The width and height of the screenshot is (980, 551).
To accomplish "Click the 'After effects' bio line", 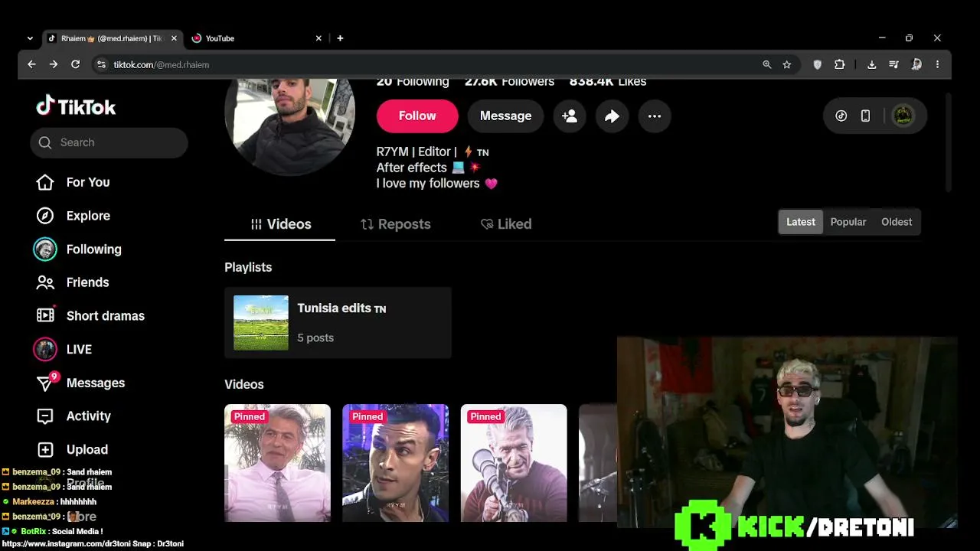I will click(428, 168).
